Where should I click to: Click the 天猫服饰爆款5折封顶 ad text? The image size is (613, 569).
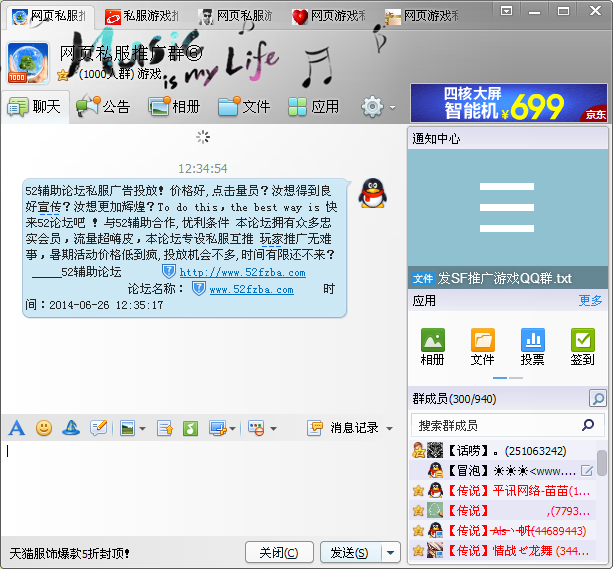click(x=69, y=553)
